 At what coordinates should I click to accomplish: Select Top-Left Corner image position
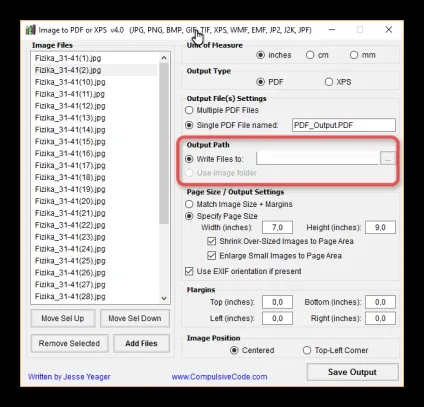click(x=307, y=350)
